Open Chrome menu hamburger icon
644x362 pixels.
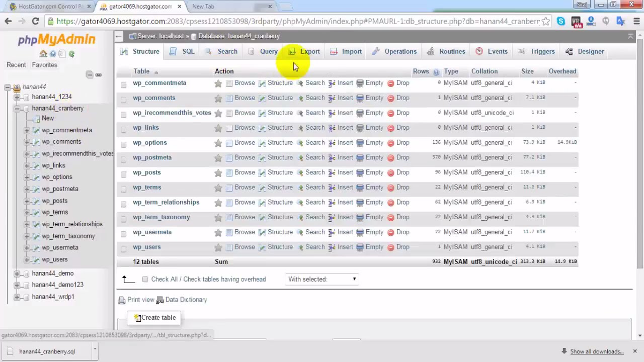(x=636, y=21)
